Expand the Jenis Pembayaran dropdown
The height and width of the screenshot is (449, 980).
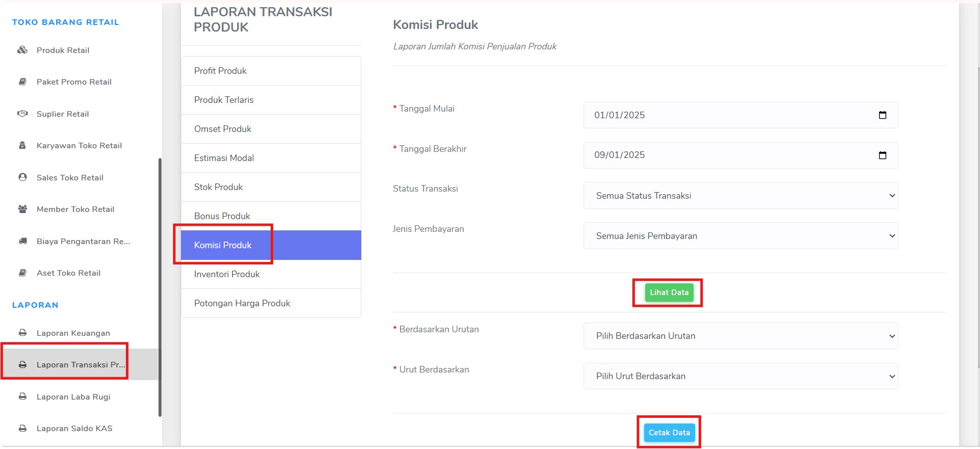(x=740, y=236)
